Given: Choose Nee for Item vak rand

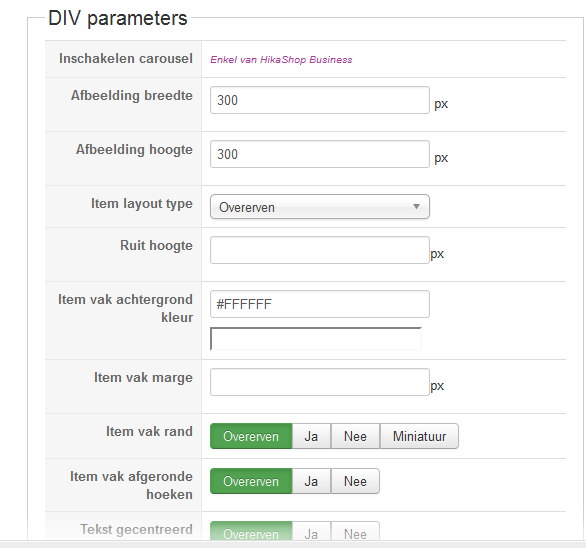Looking at the screenshot, I should click(x=355, y=436).
